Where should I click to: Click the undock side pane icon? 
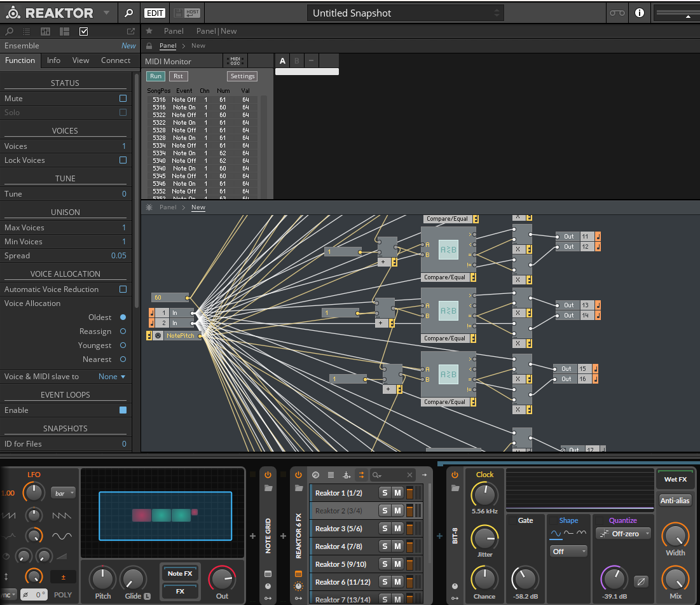click(x=131, y=31)
